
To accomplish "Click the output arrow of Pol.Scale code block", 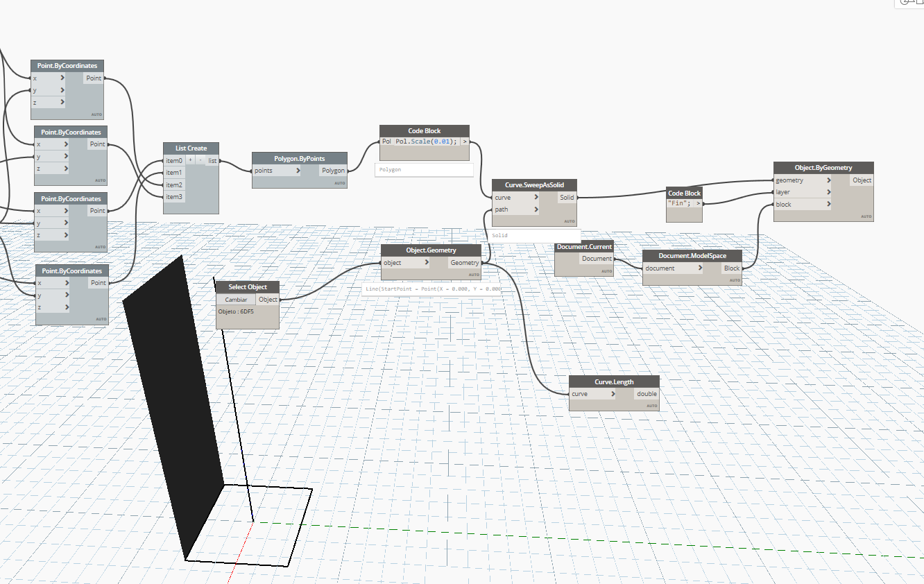I will pos(465,141).
